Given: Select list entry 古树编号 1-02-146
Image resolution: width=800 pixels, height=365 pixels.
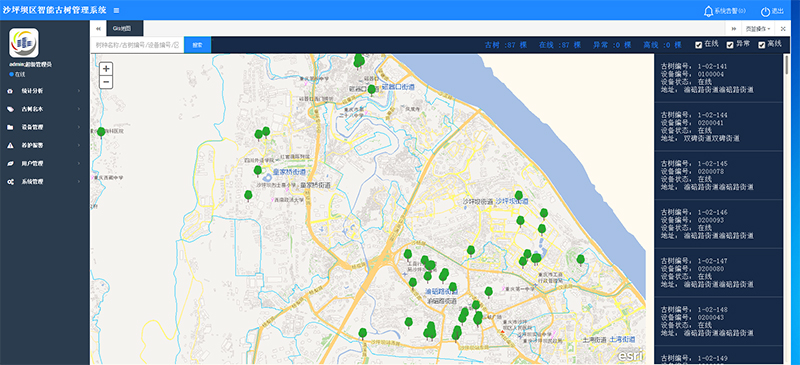Looking at the screenshot, I should point(718,224).
